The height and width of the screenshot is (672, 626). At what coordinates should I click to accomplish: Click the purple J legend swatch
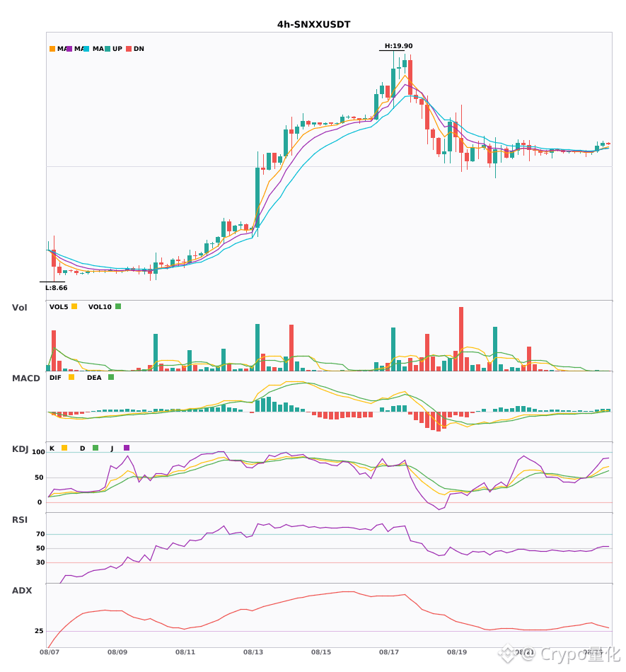127,448
